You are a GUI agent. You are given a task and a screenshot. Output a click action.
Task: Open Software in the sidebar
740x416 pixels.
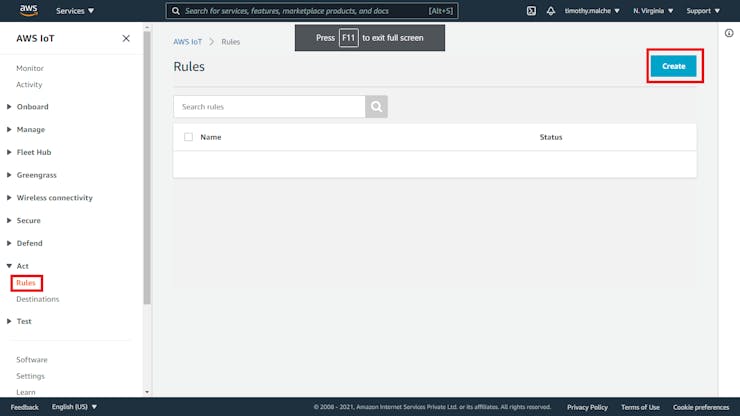[32, 359]
